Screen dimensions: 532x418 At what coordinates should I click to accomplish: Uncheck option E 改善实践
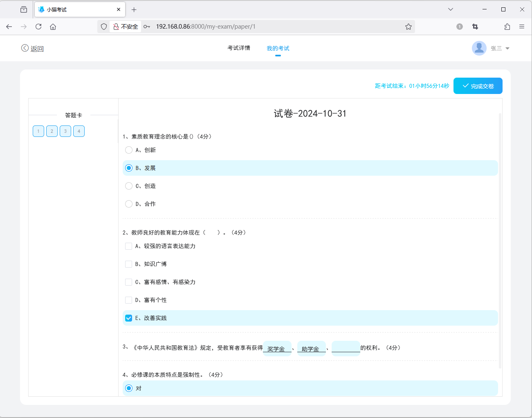point(129,318)
